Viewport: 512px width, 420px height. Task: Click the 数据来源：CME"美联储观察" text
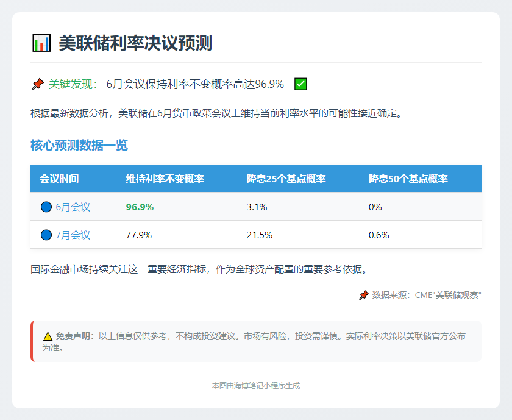(x=427, y=295)
